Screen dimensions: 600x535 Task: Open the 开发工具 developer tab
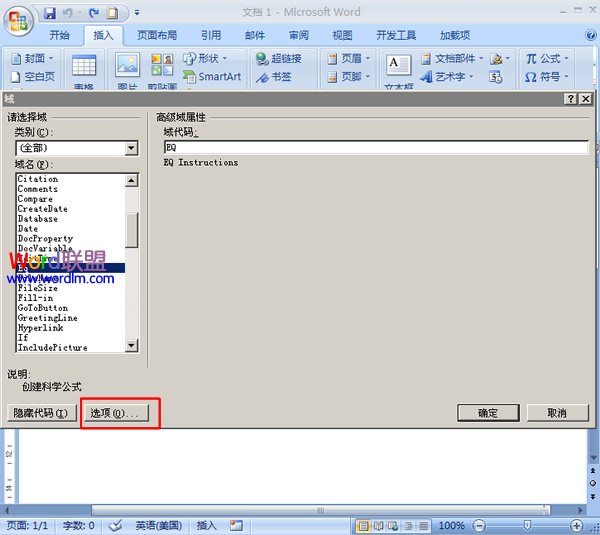coord(395,35)
